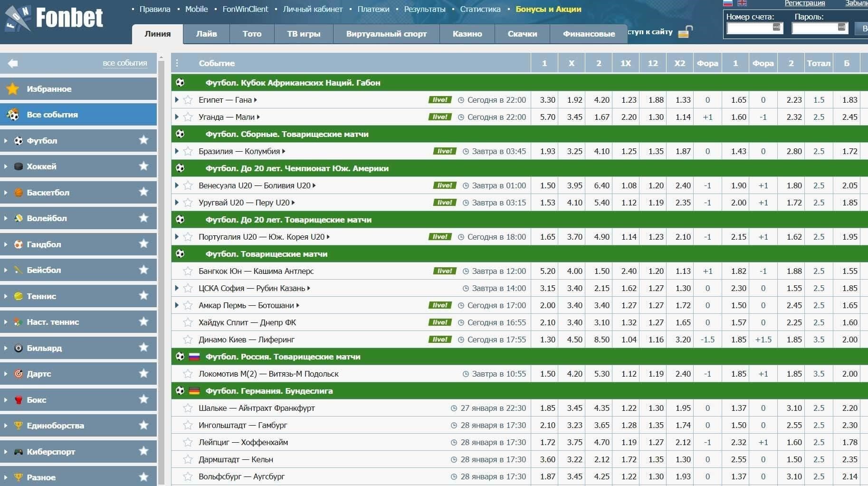
Task: Click the football icon next to Футбол
Action: point(19,141)
